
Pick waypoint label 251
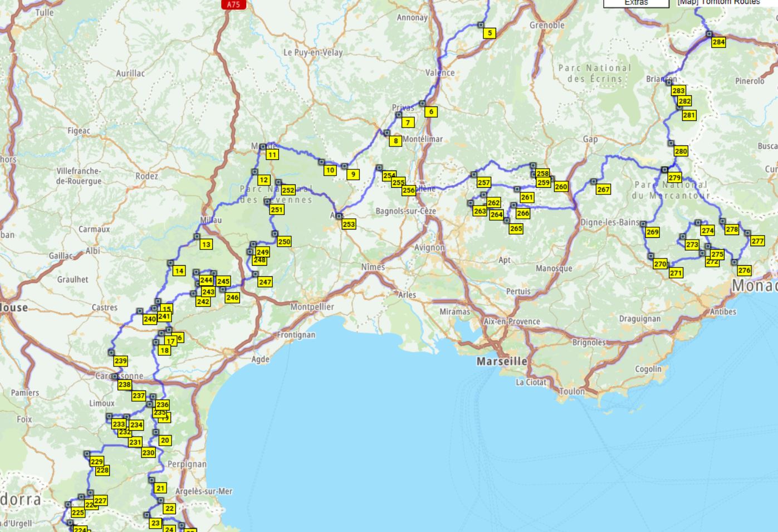pos(277,209)
